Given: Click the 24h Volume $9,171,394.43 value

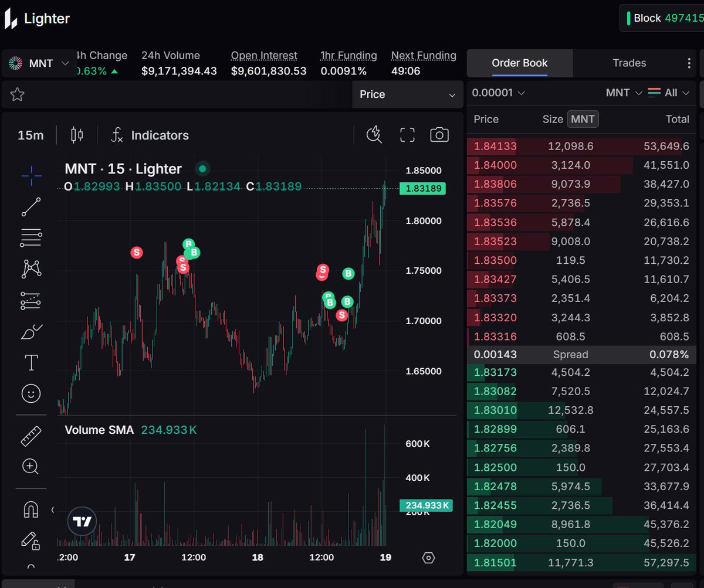Looking at the screenshot, I should click(179, 71).
